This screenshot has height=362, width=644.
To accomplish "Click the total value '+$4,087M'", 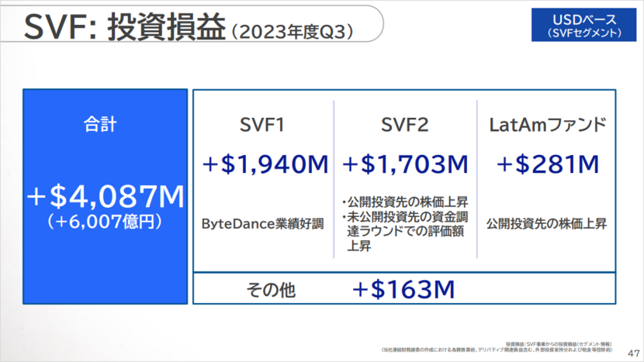I will tap(106, 196).
